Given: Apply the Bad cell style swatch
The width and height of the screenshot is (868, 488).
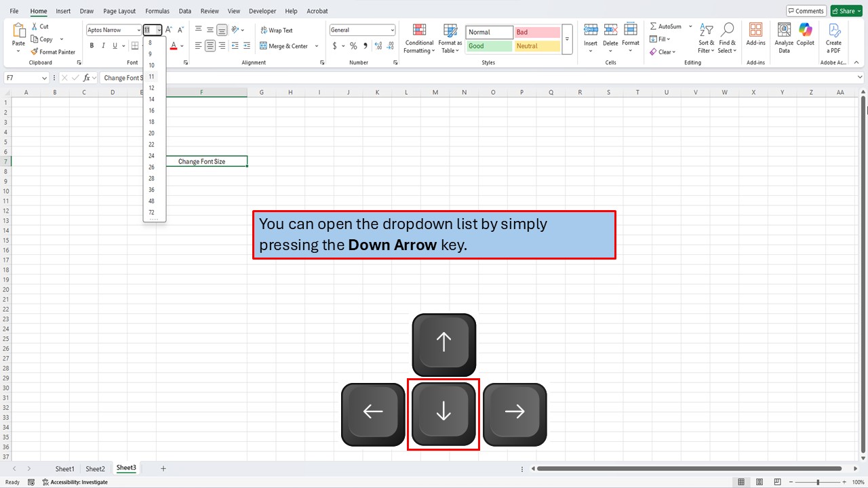Looking at the screenshot, I should tap(537, 32).
